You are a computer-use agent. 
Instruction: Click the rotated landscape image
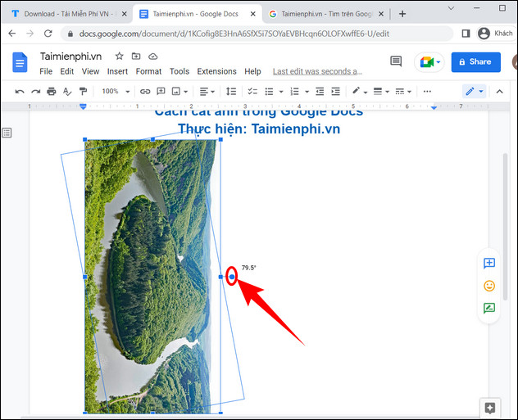(x=151, y=277)
